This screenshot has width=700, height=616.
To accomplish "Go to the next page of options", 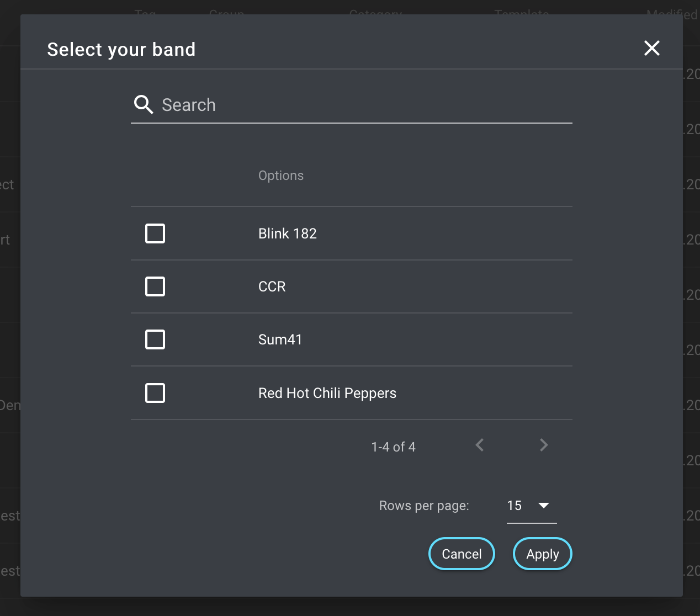I will click(544, 445).
